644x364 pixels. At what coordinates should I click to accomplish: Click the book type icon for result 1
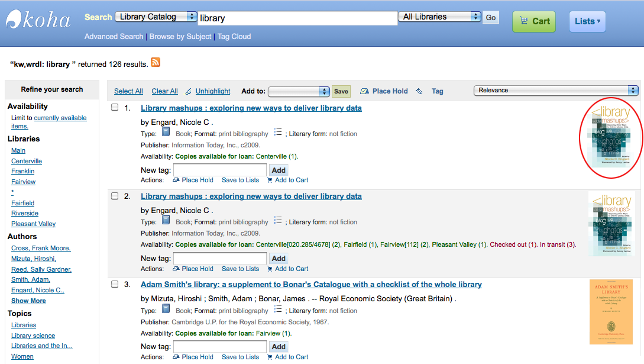tap(166, 132)
